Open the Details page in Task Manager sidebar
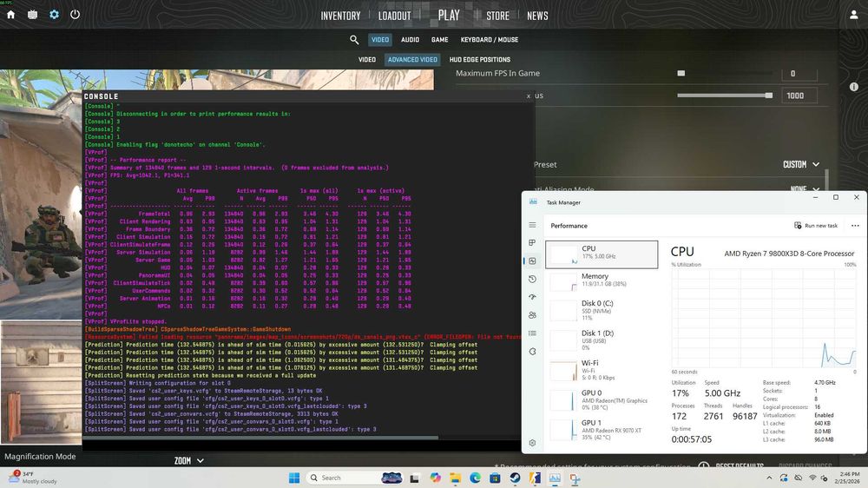This screenshot has width=868, height=488. 532,333
